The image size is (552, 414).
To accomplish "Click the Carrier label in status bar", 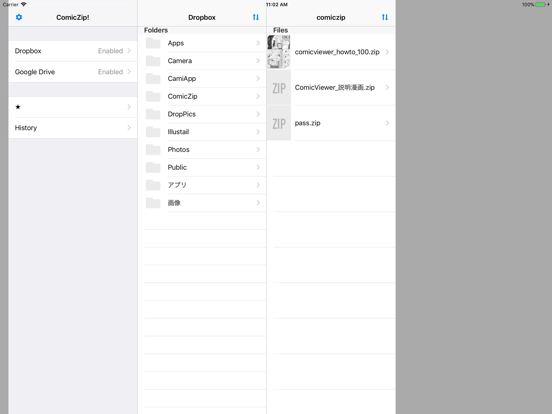I will [11, 5].
